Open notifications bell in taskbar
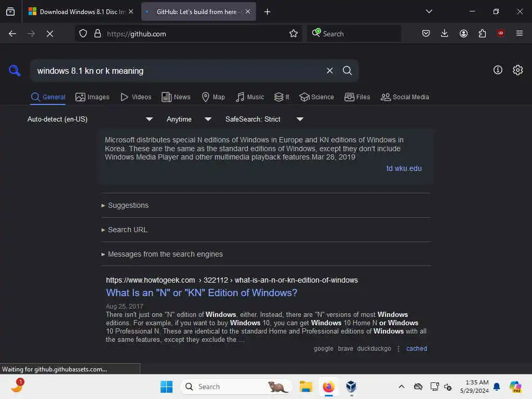Viewport: 532px width, 399px height. pyautogui.click(x=497, y=387)
